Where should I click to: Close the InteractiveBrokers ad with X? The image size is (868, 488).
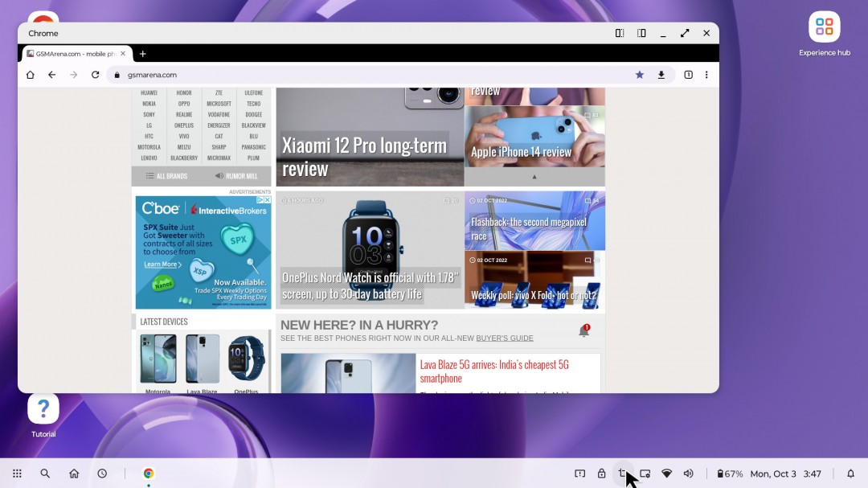[268, 200]
